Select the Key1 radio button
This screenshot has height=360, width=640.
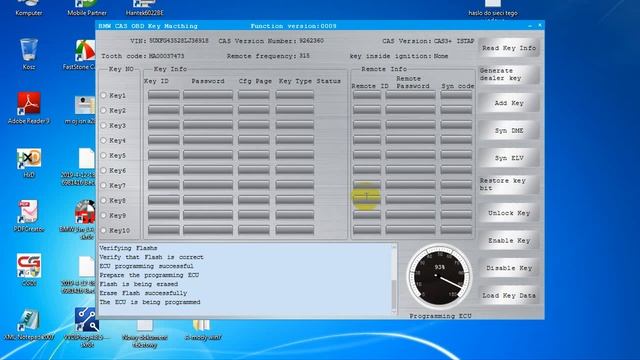[104, 95]
